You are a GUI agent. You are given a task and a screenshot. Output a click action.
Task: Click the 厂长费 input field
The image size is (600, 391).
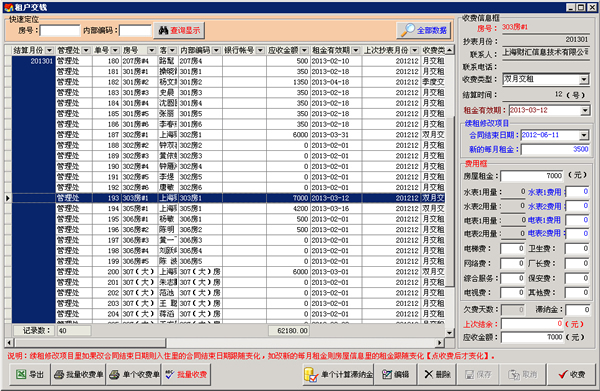pyautogui.click(x=577, y=263)
